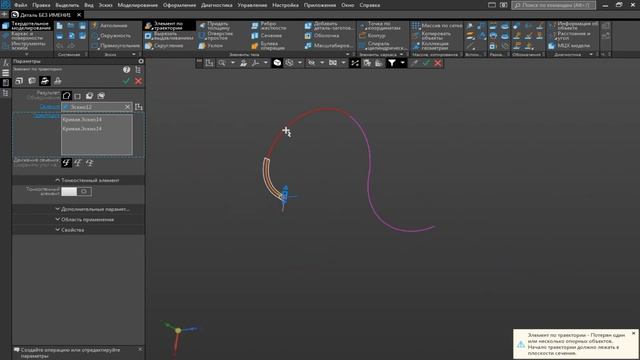Click the section sketch input field

coord(97,107)
